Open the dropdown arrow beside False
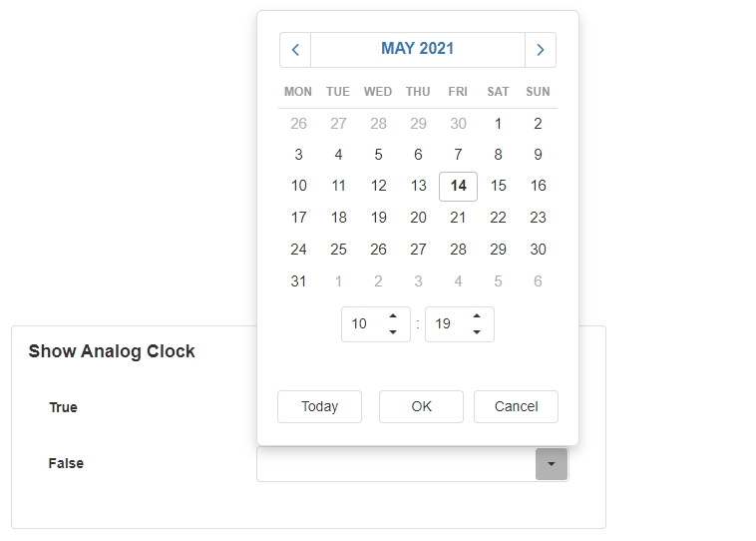The height and width of the screenshot is (541, 756). click(x=552, y=464)
